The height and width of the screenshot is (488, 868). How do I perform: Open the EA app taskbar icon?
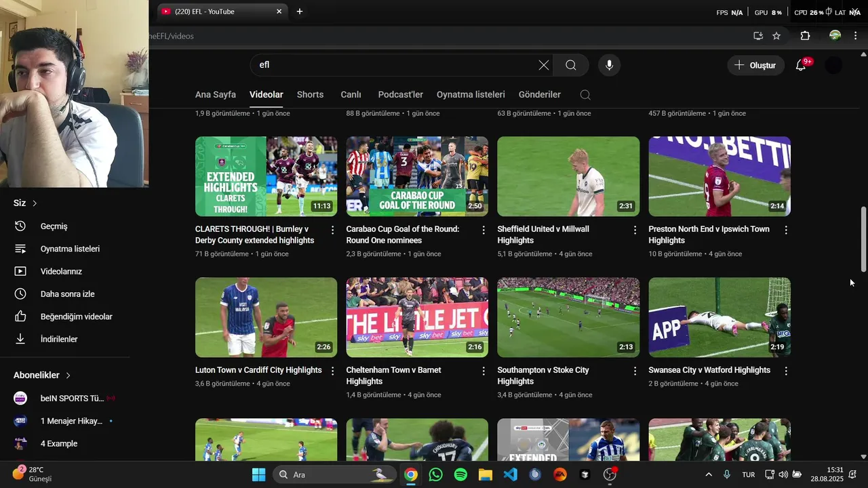560,474
